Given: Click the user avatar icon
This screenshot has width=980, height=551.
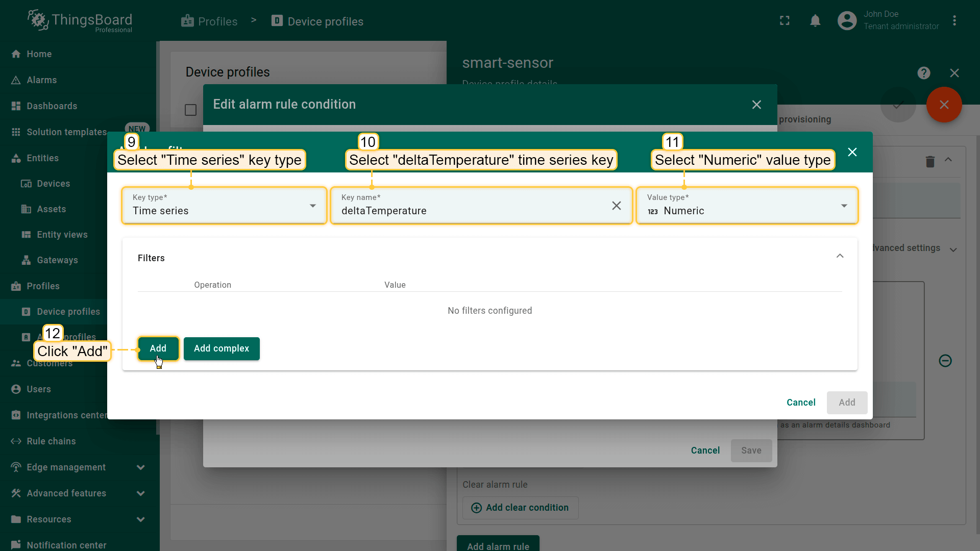Looking at the screenshot, I should pos(847,21).
